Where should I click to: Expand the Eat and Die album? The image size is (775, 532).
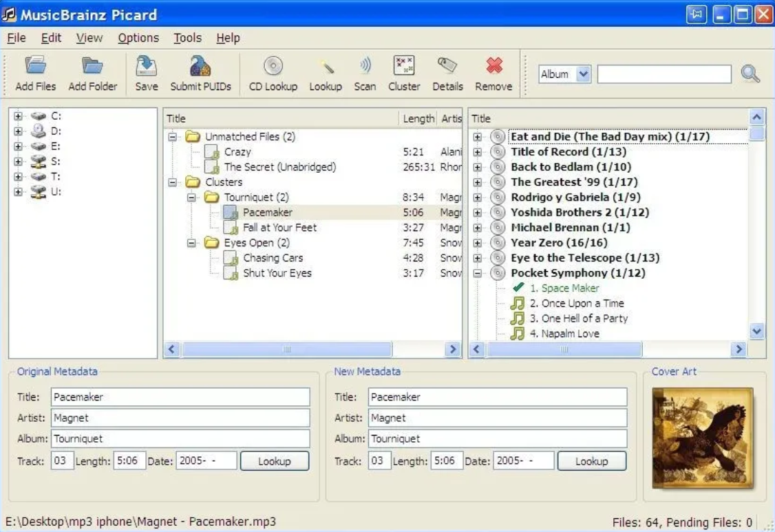[x=478, y=137]
